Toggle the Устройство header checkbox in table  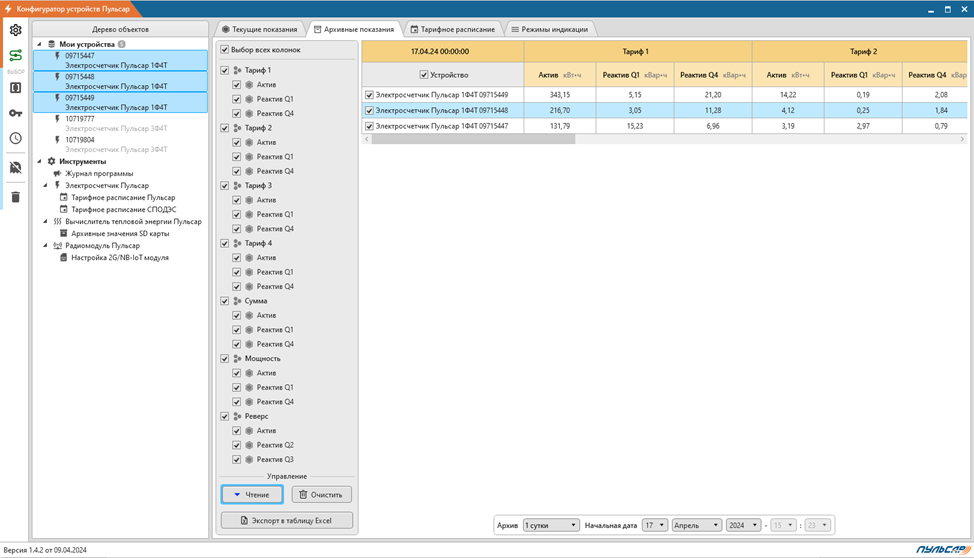(424, 75)
